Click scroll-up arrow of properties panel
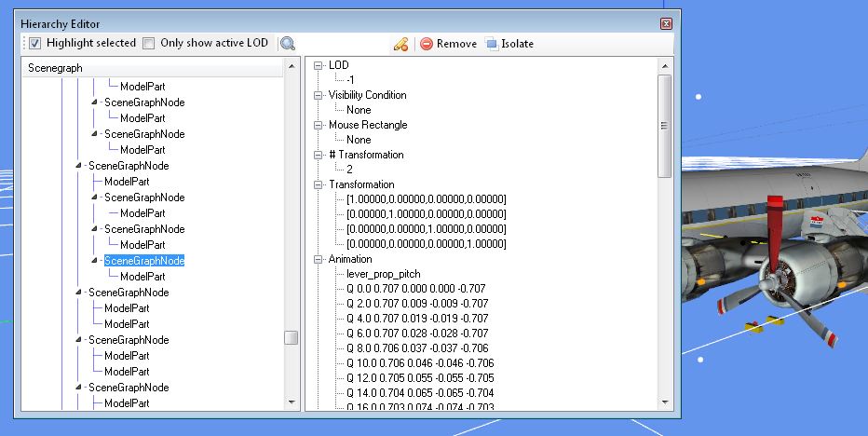Viewport: 868px width, 436px height. click(x=664, y=66)
